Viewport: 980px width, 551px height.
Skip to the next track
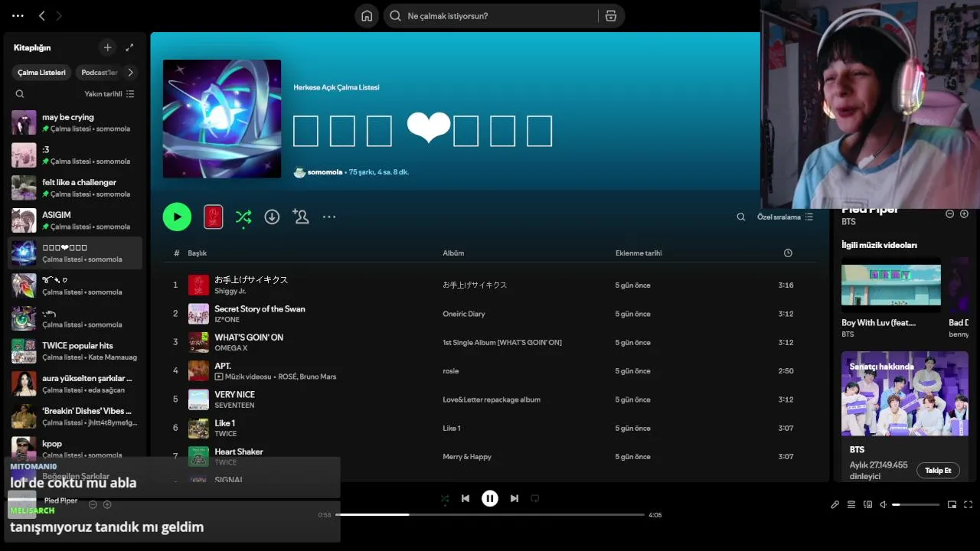point(514,498)
